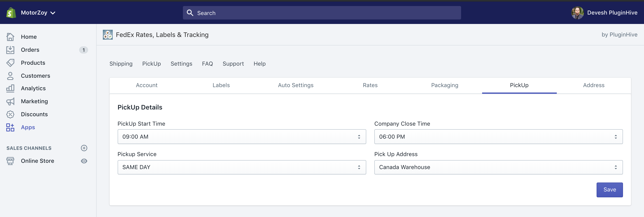The image size is (644, 217).
Task: Open Pick Up Address dropdown
Action: point(498,167)
